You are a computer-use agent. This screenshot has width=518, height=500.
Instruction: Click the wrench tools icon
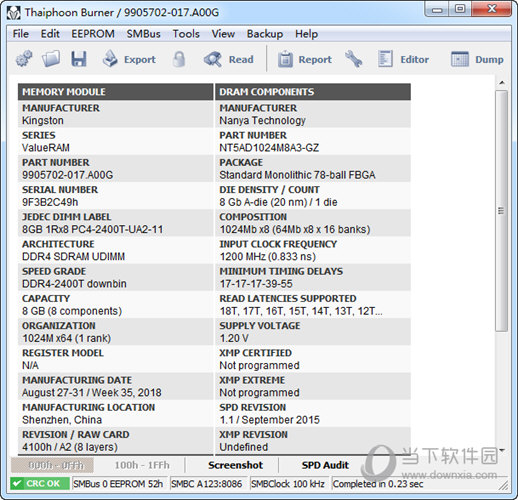coord(354,59)
